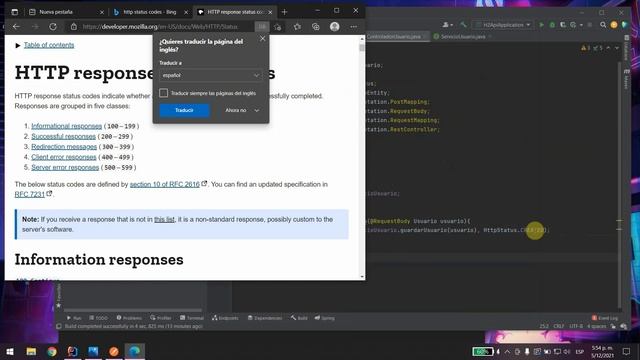Go to next highlighted error arrow in editor

tap(616, 48)
